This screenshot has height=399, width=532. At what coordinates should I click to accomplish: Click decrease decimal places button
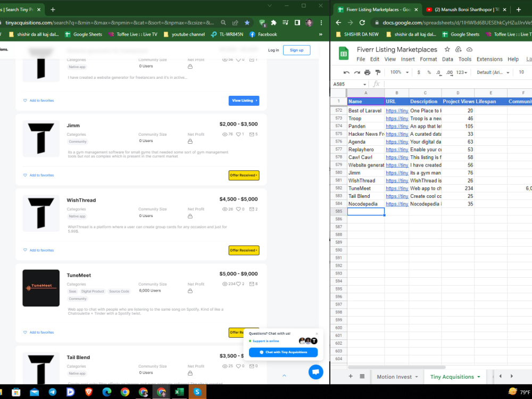click(x=438, y=72)
